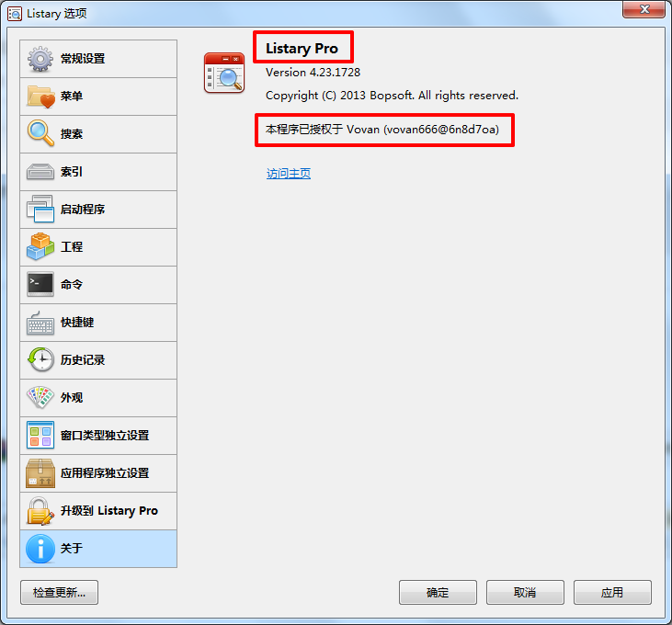Screen dimensions: 672x625
Task: Close the Listary 选项 window
Action: coord(644,9)
